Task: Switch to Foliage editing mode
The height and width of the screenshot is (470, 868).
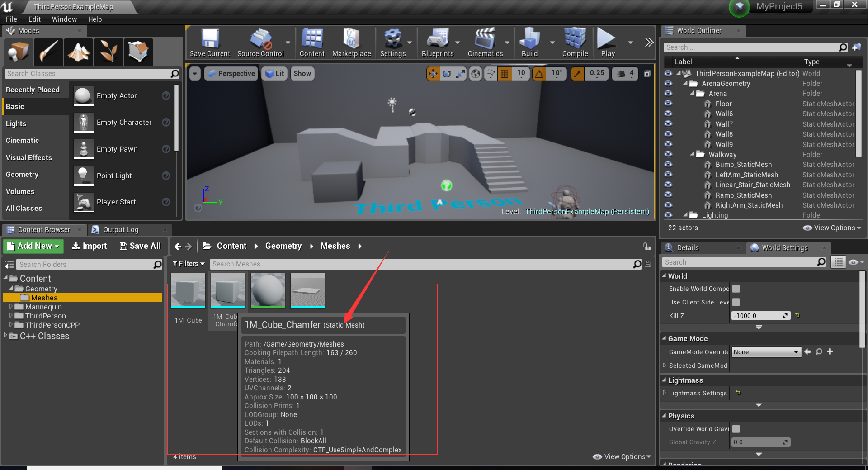Action: [108, 52]
